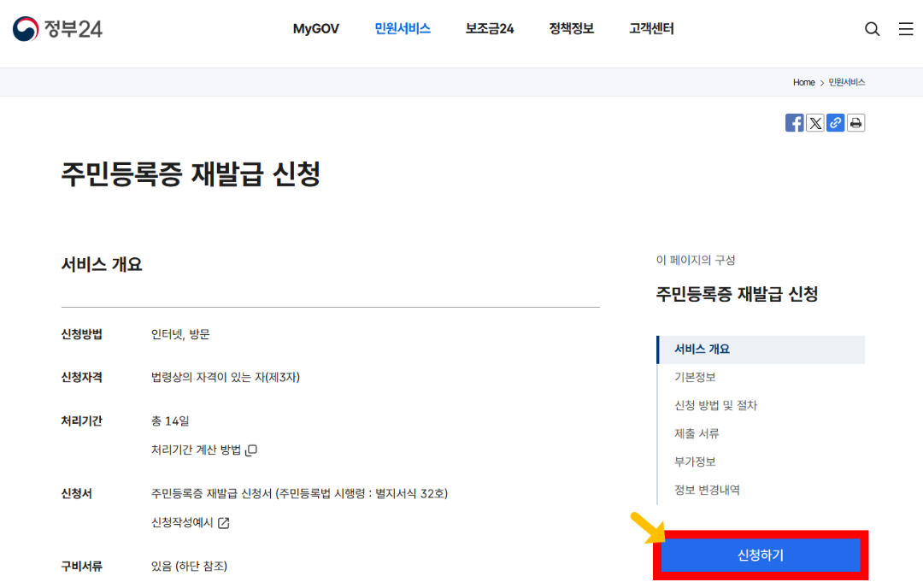Open the search using the magnifier icon
The width and height of the screenshot is (923, 588).
click(x=872, y=28)
